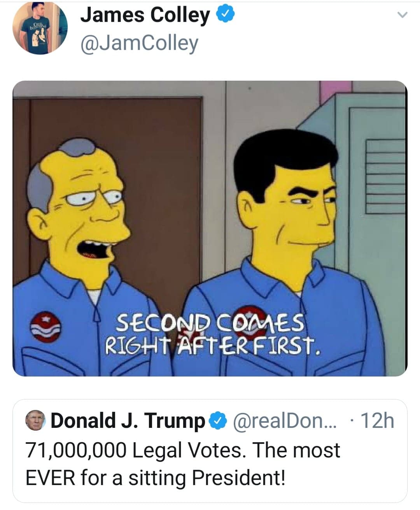Image resolution: width=420 pixels, height=510 pixels.
Task: Click the partly hidden patch on right astronaut's suit
Action: pyautogui.click(x=249, y=316)
